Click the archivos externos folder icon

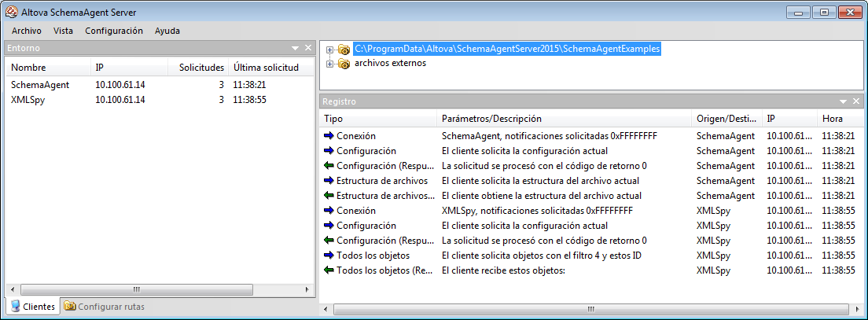coord(344,64)
